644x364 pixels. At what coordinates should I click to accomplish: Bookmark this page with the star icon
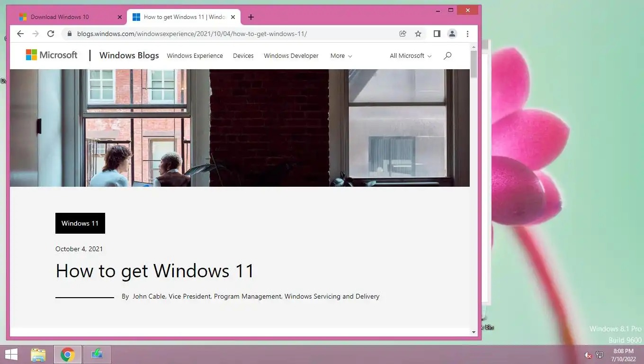(x=418, y=34)
